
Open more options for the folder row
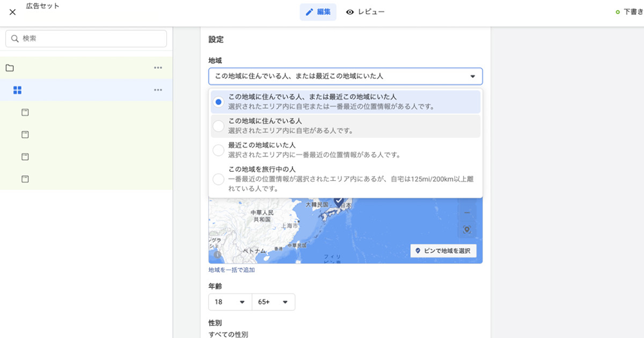pyautogui.click(x=158, y=68)
